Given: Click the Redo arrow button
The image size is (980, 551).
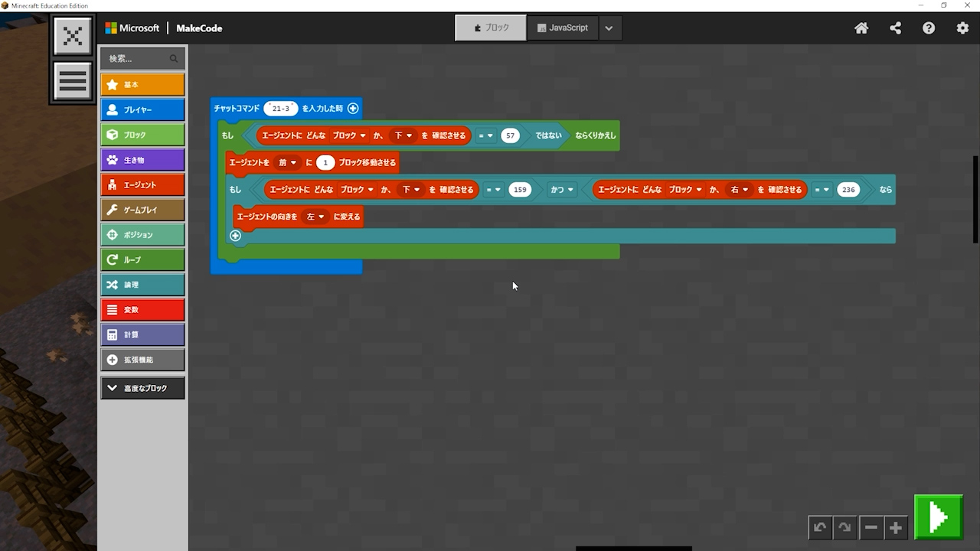Looking at the screenshot, I should [844, 527].
